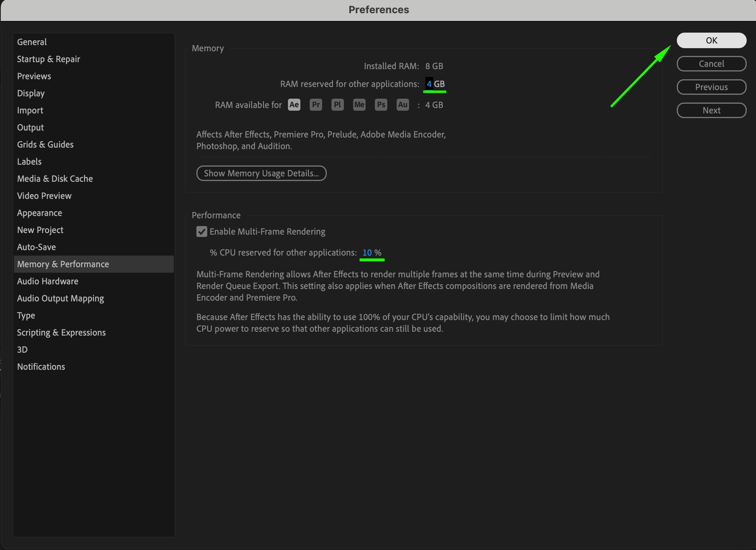
Task: Open Show Memory Usage Details
Action: coord(261,173)
